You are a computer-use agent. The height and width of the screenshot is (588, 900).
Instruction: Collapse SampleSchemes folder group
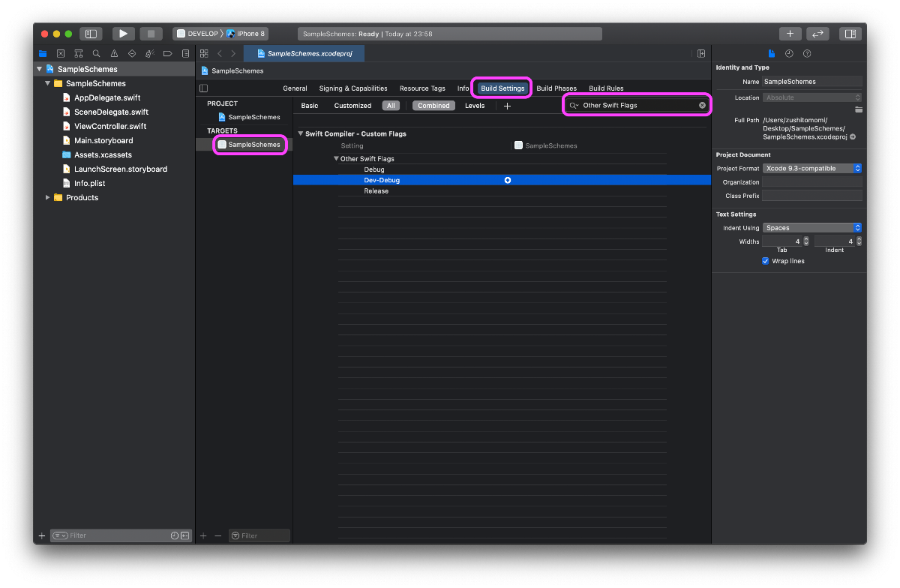pos(48,83)
